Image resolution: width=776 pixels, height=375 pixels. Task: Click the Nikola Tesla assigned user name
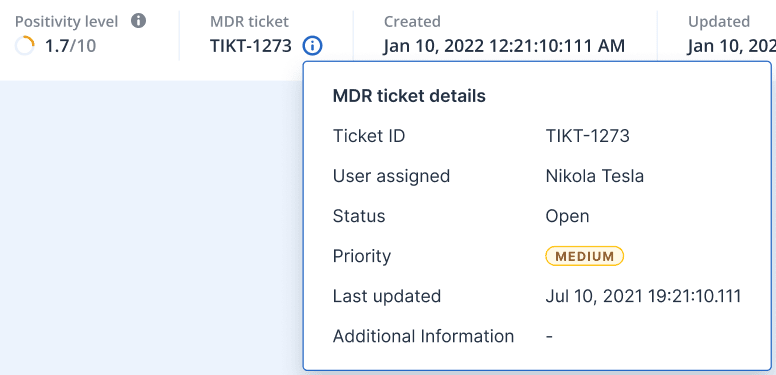pyautogui.click(x=594, y=176)
